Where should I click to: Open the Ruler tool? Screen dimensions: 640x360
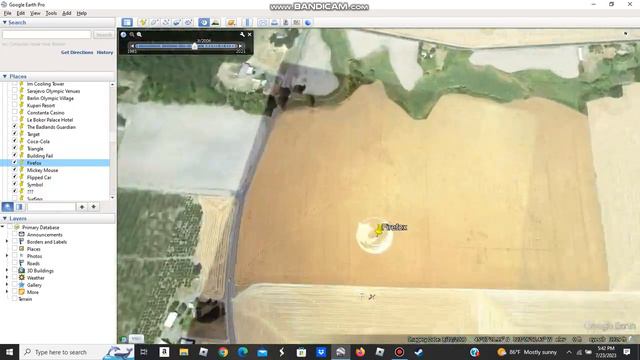tap(247, 22)
